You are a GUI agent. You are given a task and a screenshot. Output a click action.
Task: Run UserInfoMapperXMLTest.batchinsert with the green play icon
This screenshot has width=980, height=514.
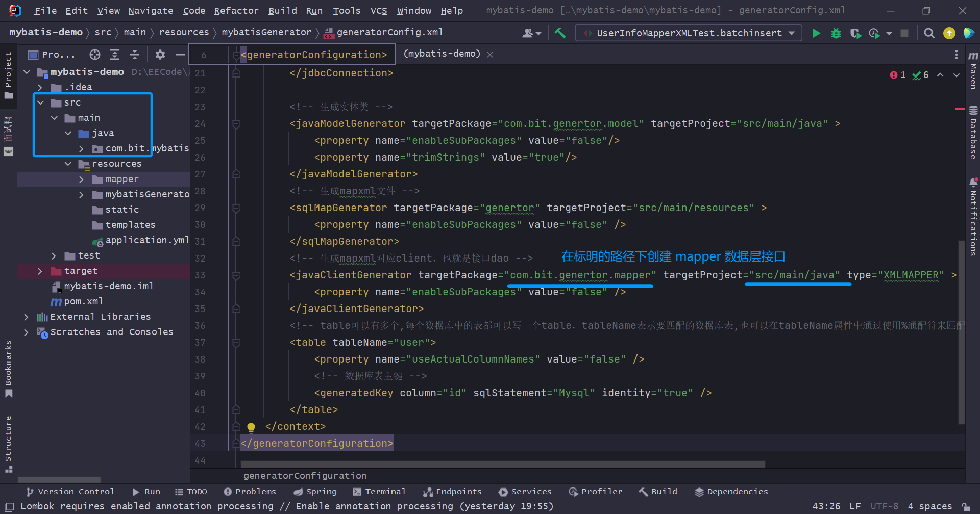click(816, 33)
